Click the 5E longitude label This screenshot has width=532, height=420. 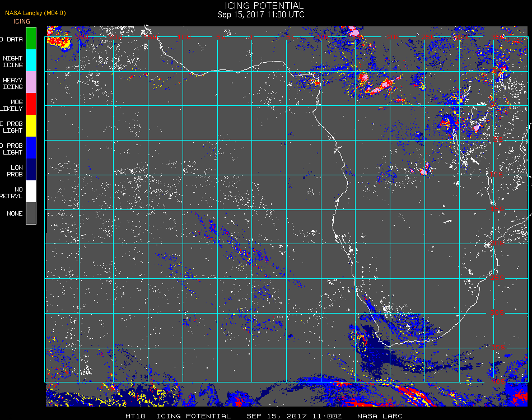(290, 36)
